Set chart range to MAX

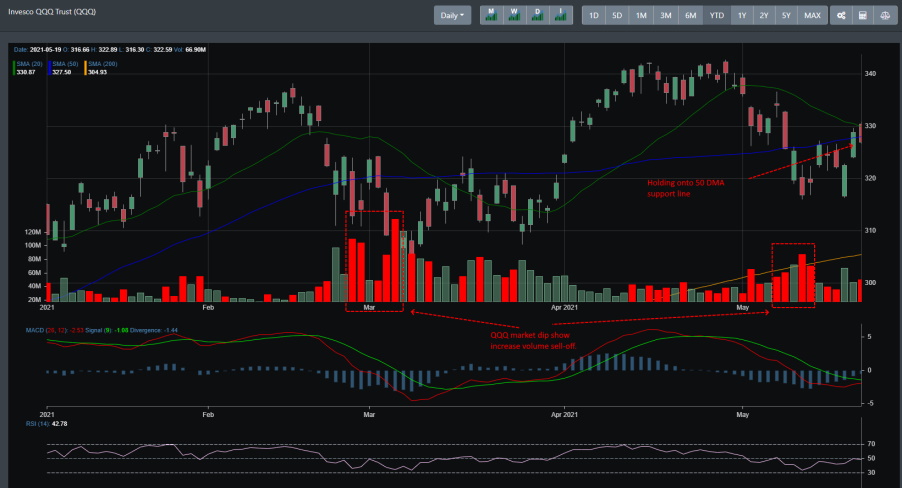[812, 16]
